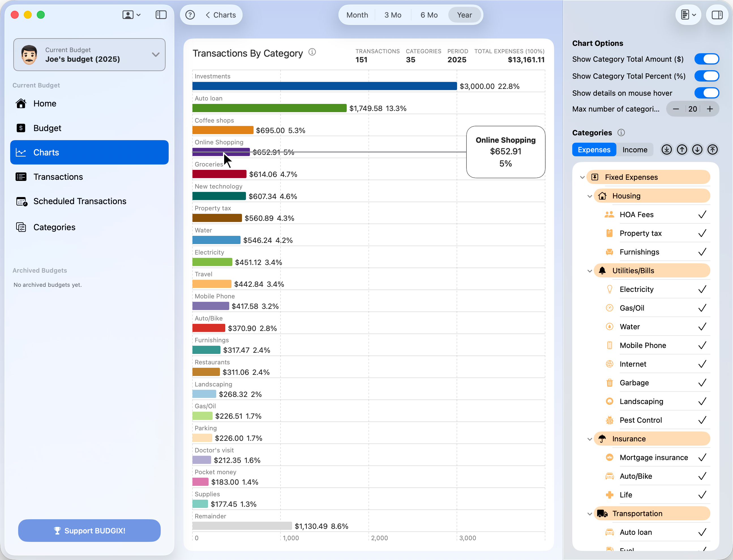This screenshot has width=733, height=560.
Task: Click info icon next to Categories heading
Action: pyautogui.click(x=621, y=133)
